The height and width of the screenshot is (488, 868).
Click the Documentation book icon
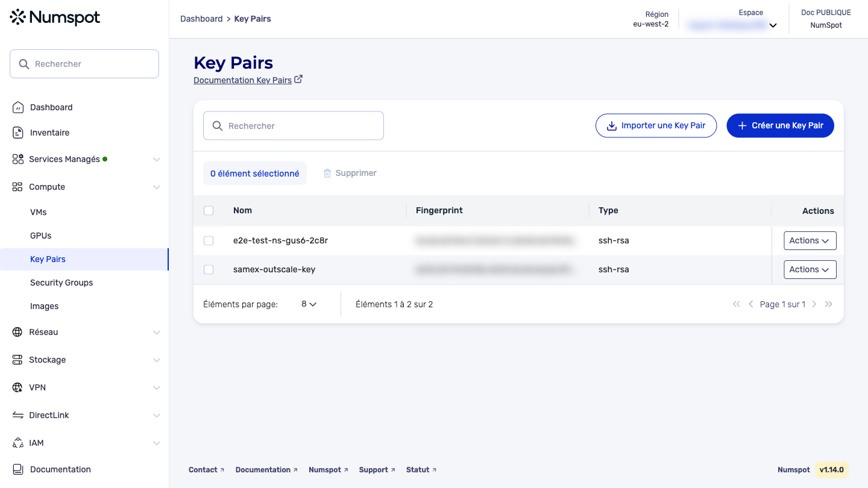pos(18,469)
